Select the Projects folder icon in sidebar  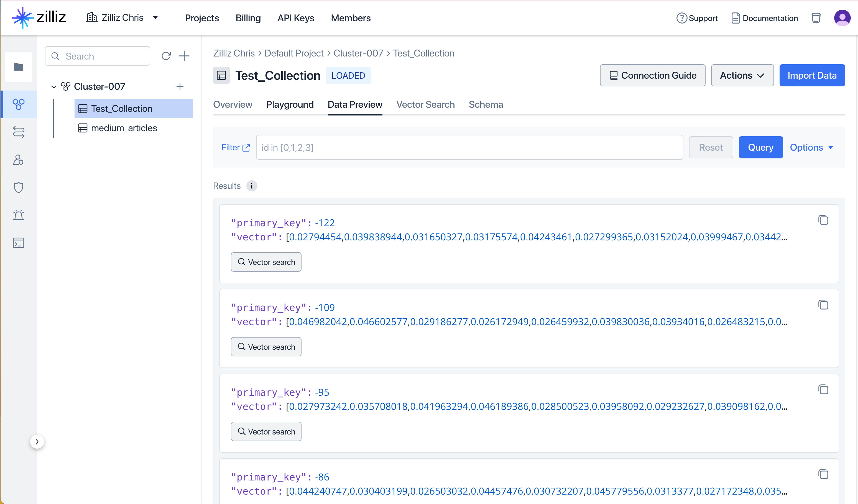pyautogui.click(x=18, y=67)
